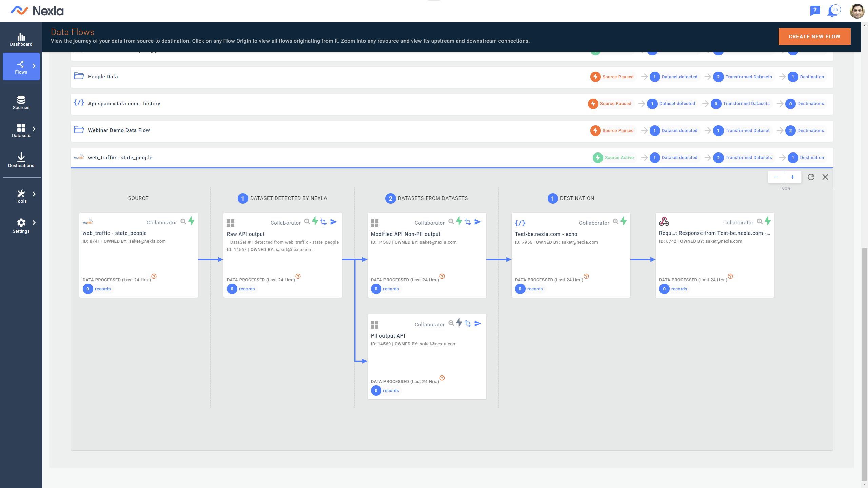
Task: Open the Tools panel from the sidebar
Action: [x=21, y=196]
